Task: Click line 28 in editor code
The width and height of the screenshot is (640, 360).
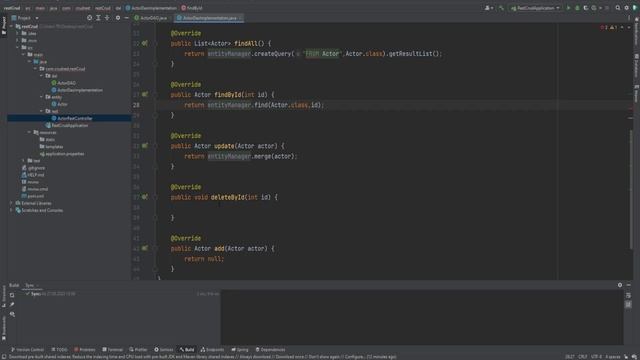Action: tap(253, 105)
